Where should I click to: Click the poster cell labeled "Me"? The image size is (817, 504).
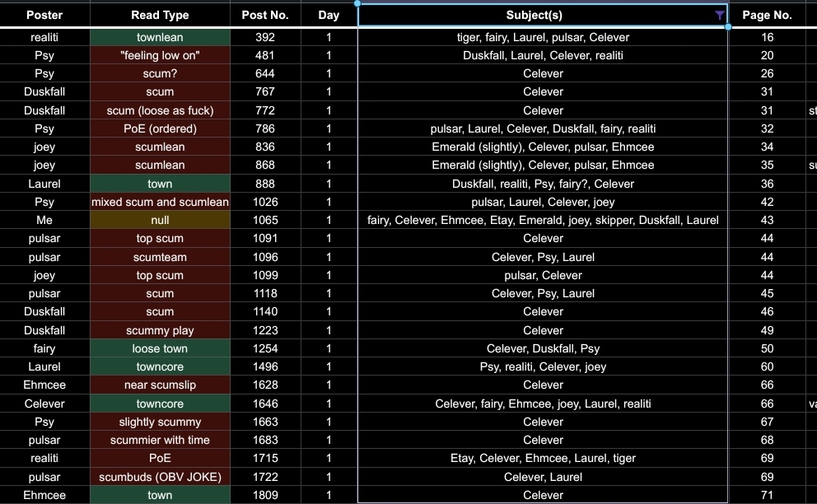tap(44, 220)
